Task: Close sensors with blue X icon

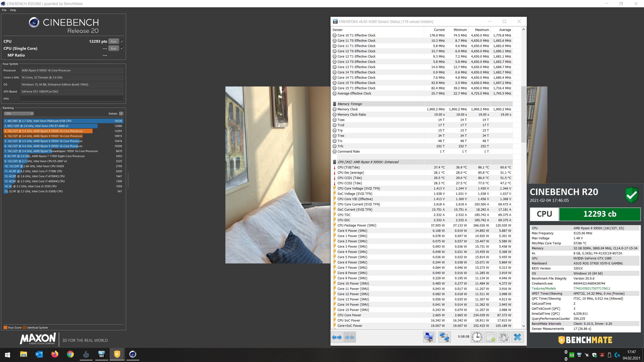Action: tap(517, 337)
